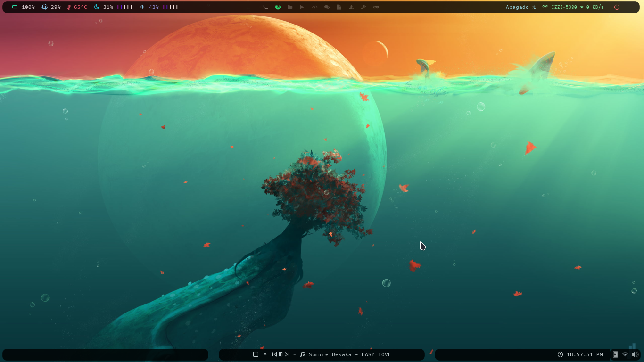The height and width of the screenshot is (362, 644).
Task: Open the code brackets workspace icon
Action: tap(314, 7)
